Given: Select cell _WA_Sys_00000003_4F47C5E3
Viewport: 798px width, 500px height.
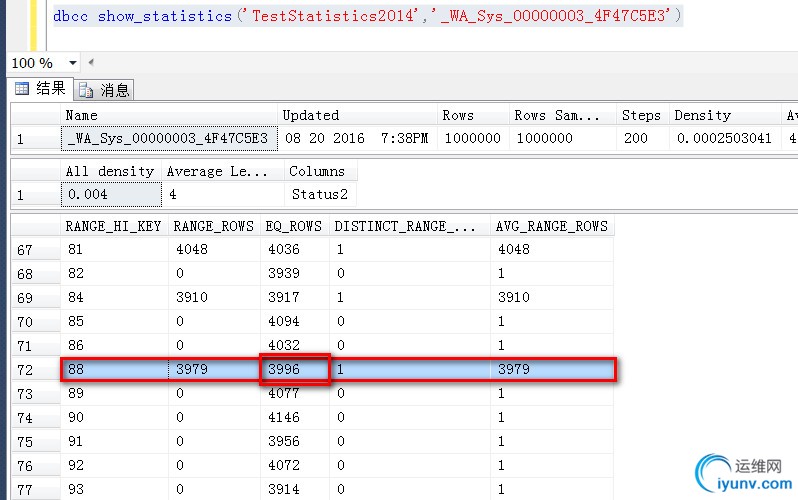Looking at the screenshot, I should [x=169, y=138].
